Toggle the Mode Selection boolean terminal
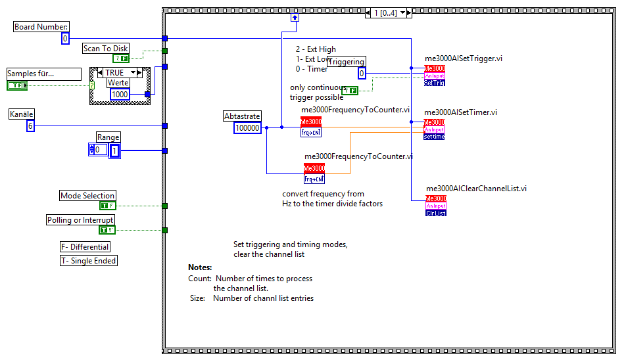The height and width of the screenshot is (364, 626). coord(107,206)
